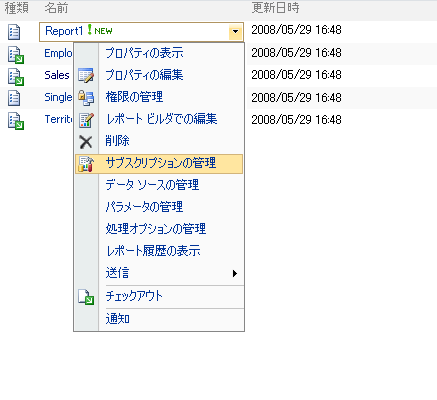
Task: Click the サブスクリプションの管理 icon
Action: (86, 164)
